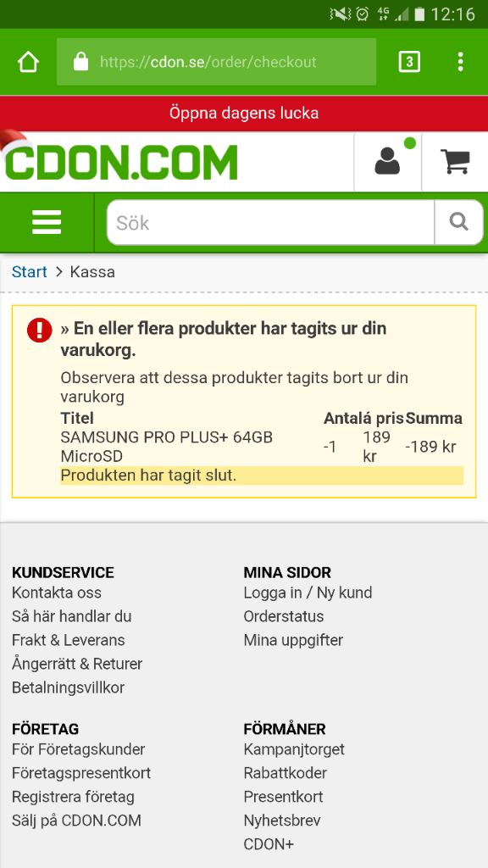488x868 pixels.
Task: Open the hamburger navigation menu
Action: pos(47,223)
